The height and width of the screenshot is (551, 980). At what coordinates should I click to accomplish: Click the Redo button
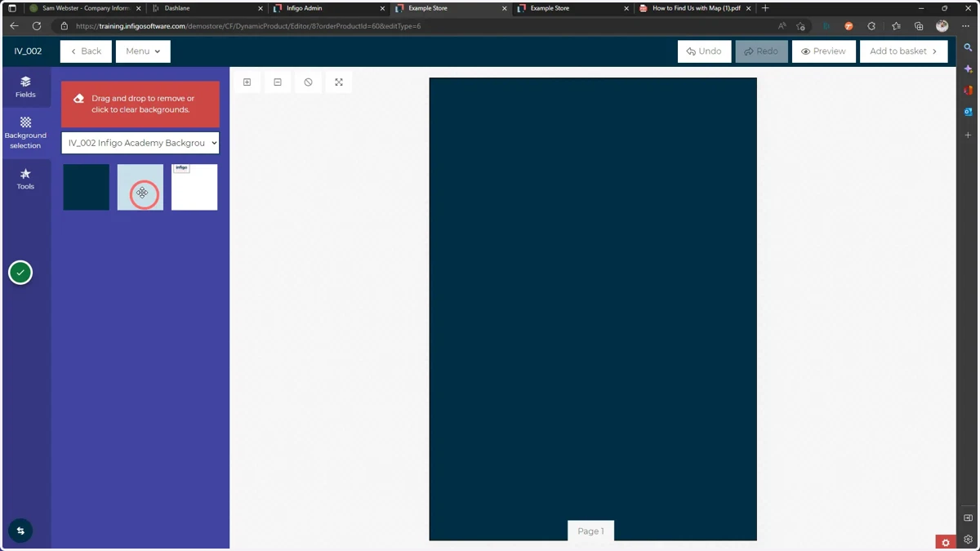(761, 51)
